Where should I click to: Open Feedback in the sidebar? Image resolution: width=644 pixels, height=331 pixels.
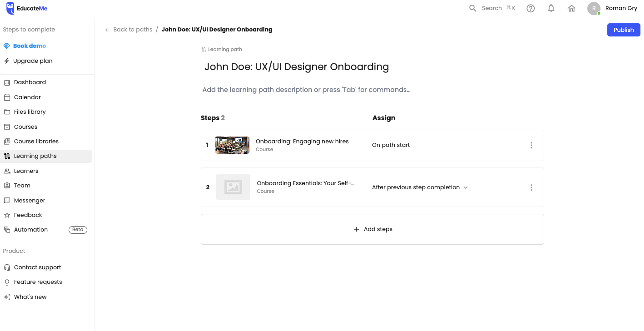point(46,215)
